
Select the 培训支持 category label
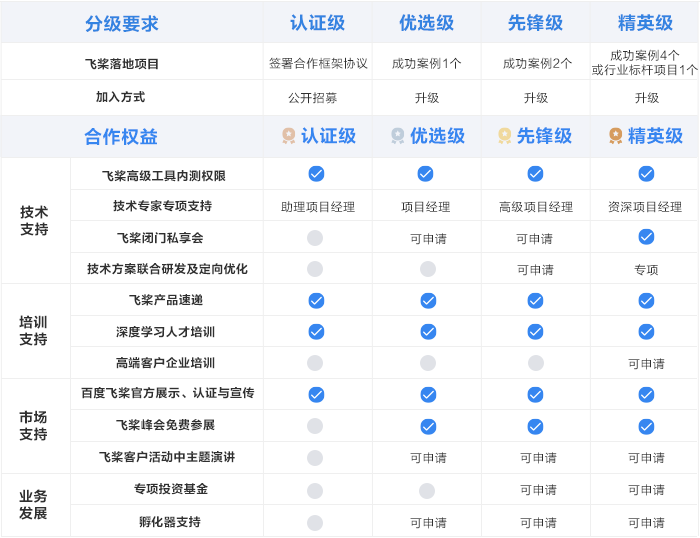click(x=33, y=331)
